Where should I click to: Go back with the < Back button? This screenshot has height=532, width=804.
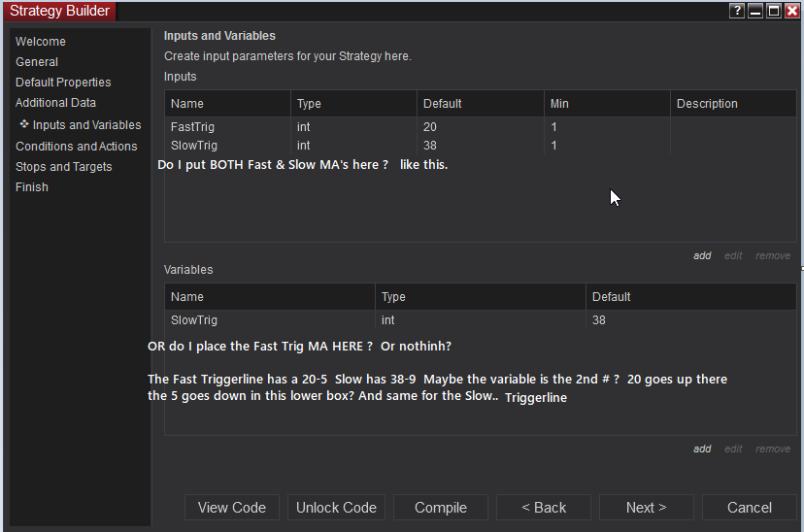pyautogui.click(x=544, y=508)
